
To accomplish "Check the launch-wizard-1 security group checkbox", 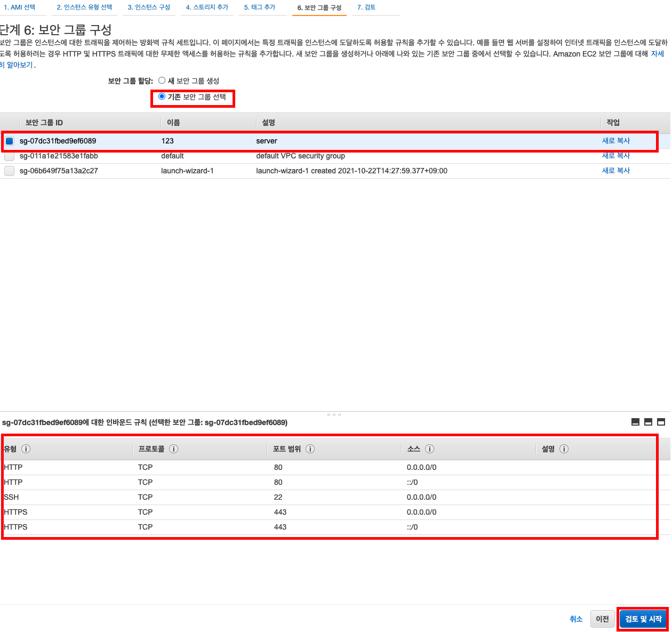I will [x=10, y=171].
